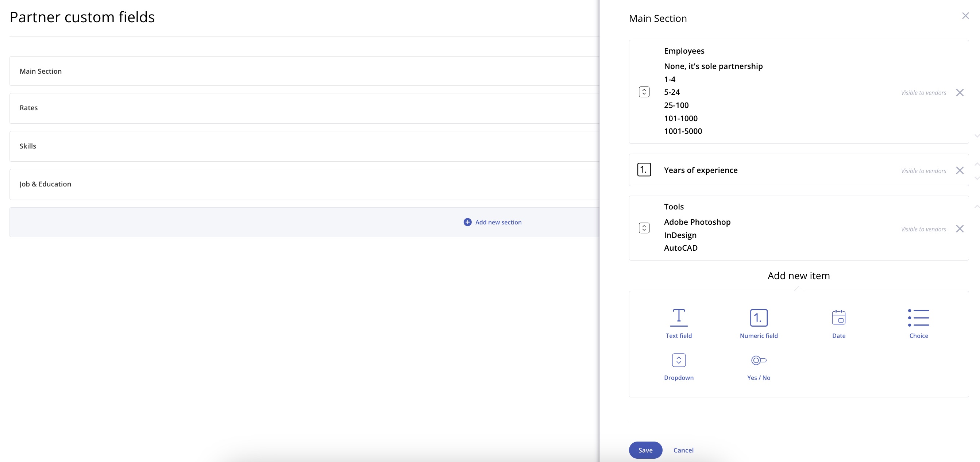Toggle vendor visibility for Employees
This screenshot has width=980, height=462.
tap(923, 93)
